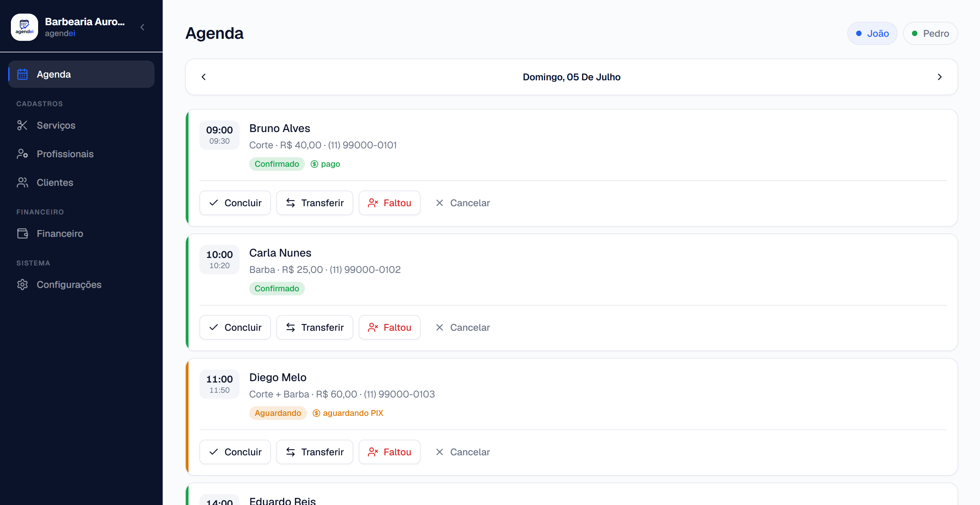Screen dimensions: 980x505
Task: Open Financeiro in sidebar
Action: (x=81, y=233)
